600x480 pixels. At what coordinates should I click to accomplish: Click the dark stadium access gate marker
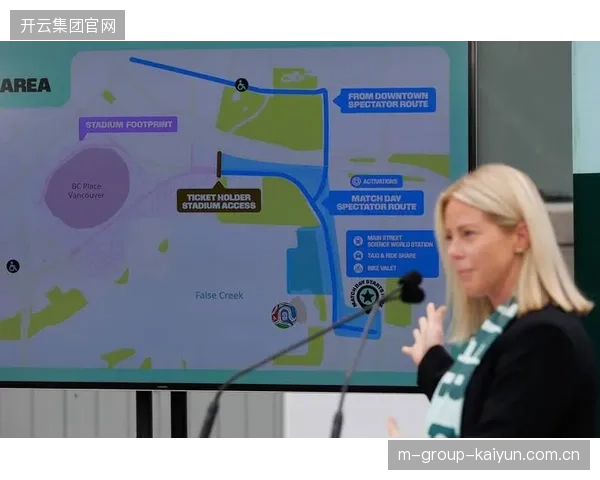(219, 164)
